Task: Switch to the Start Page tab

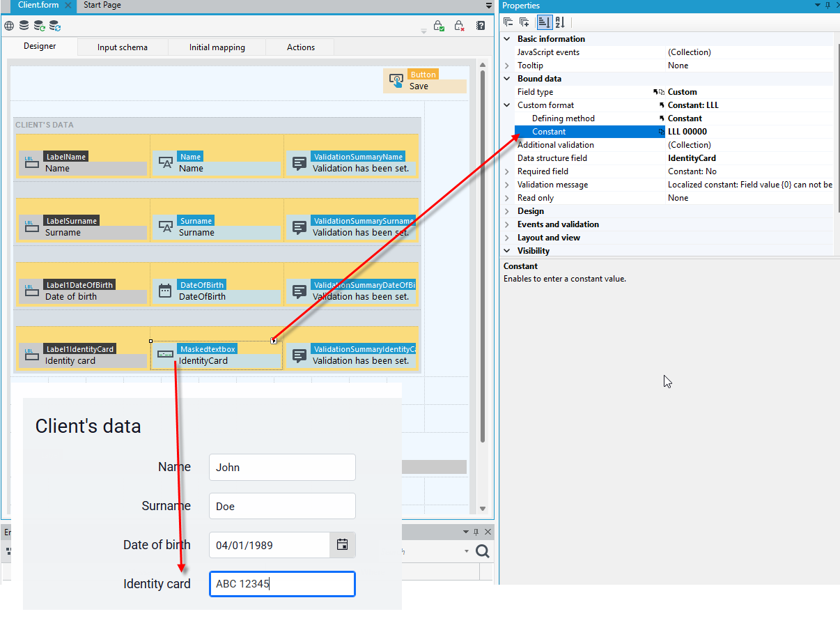Action: tap(102, 5)
